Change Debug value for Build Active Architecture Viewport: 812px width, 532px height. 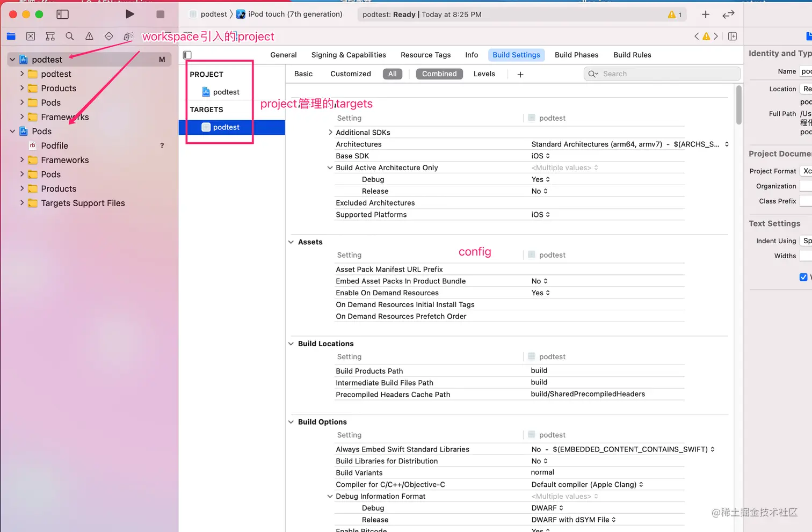(x=541, y=179)
